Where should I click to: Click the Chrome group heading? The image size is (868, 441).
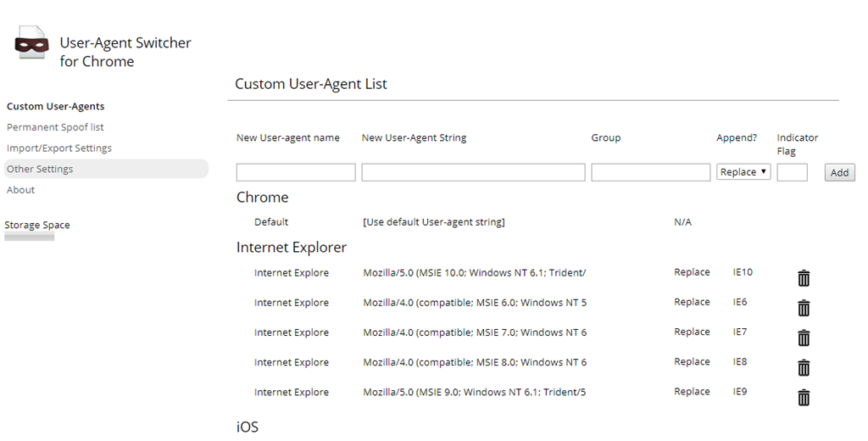pos(263,198)
